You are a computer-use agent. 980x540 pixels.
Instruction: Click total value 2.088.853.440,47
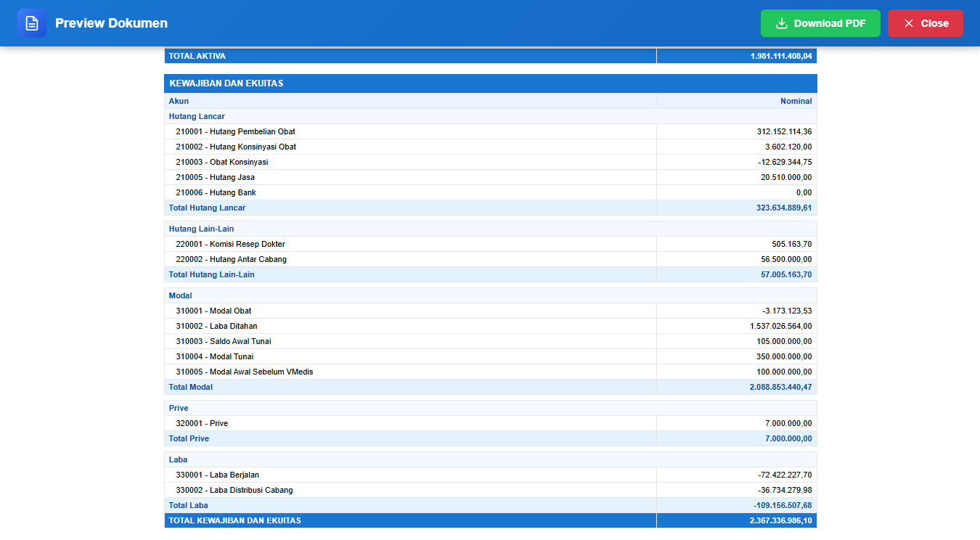781,387
